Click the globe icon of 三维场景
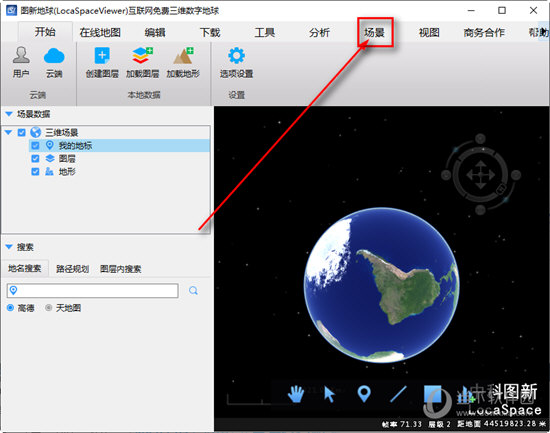The image size is (550, 433). point(35,132)
